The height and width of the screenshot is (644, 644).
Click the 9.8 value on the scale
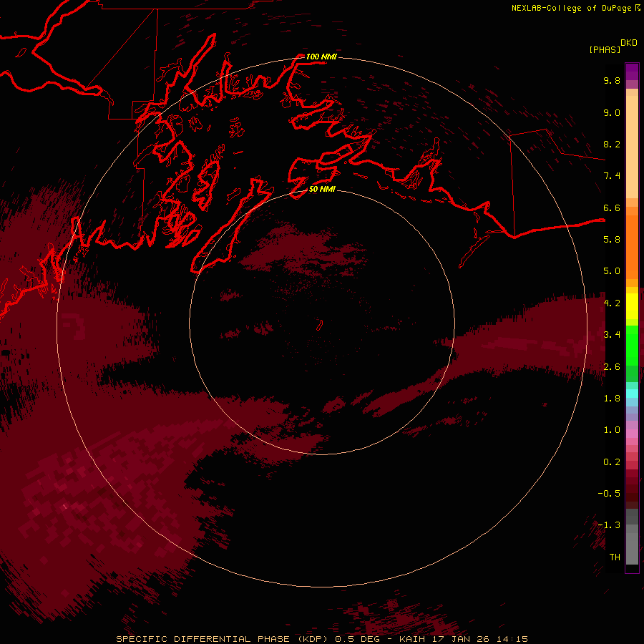(612, 80)
